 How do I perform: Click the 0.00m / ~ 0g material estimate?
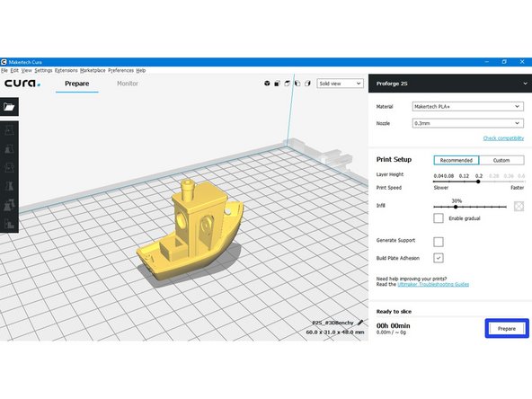(x=391, y=332)
